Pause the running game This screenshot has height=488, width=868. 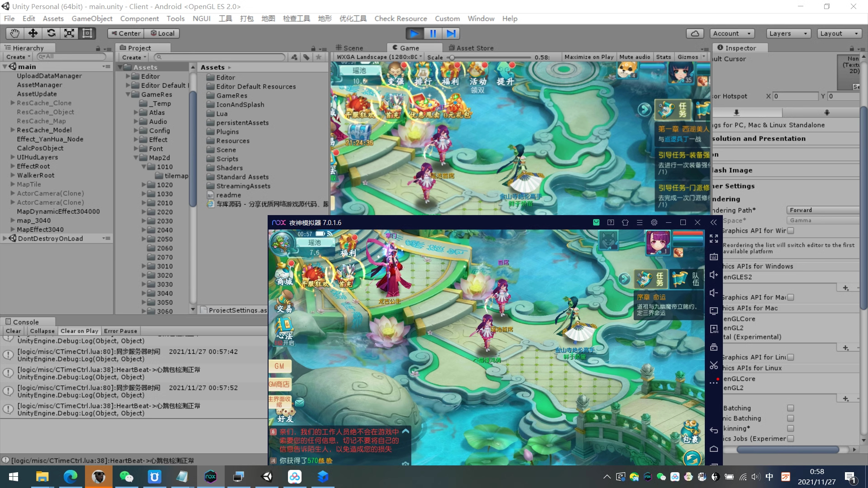pyautogui.click(x=433, y=33)
